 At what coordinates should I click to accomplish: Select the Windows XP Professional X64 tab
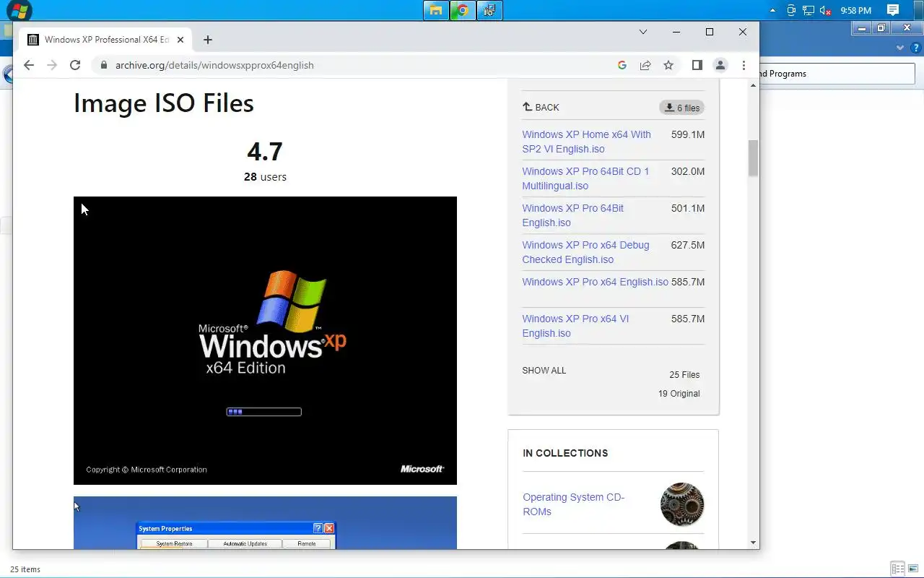[106, 40]
